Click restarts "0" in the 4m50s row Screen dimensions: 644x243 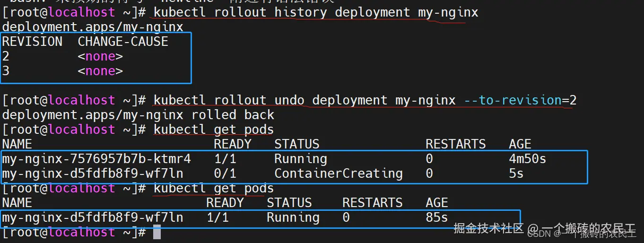429,159
